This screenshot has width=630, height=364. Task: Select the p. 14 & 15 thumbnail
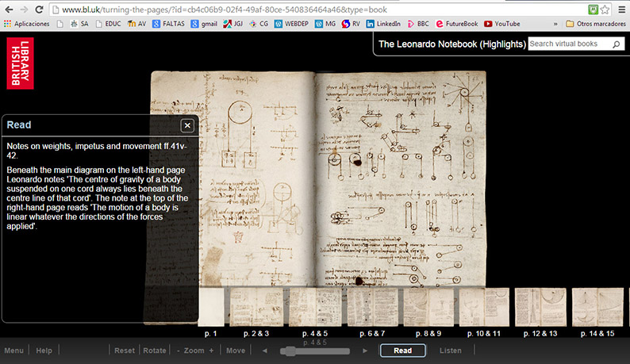pos(597,308)
